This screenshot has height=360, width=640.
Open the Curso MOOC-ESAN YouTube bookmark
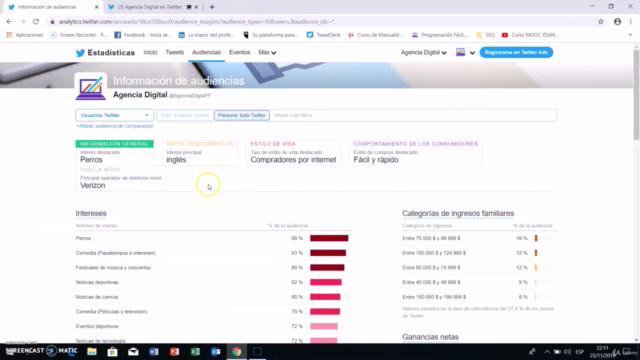pyautogui.click(x=530, y=35)
